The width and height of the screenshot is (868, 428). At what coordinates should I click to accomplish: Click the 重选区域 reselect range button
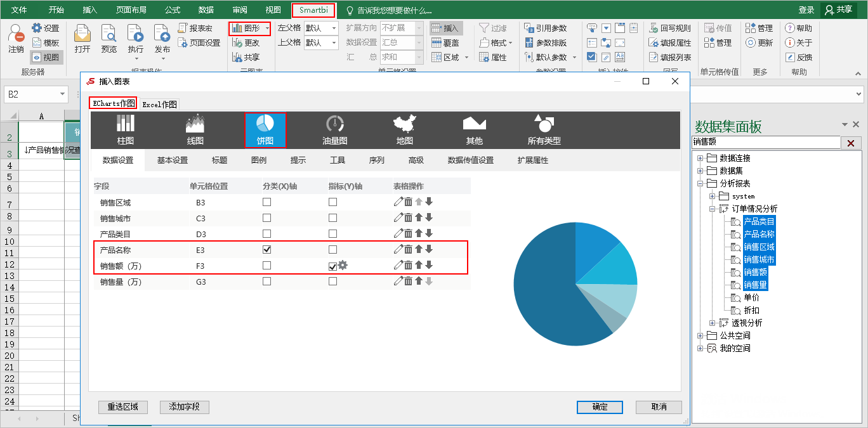pyautogui.click(x=123, y=407)
